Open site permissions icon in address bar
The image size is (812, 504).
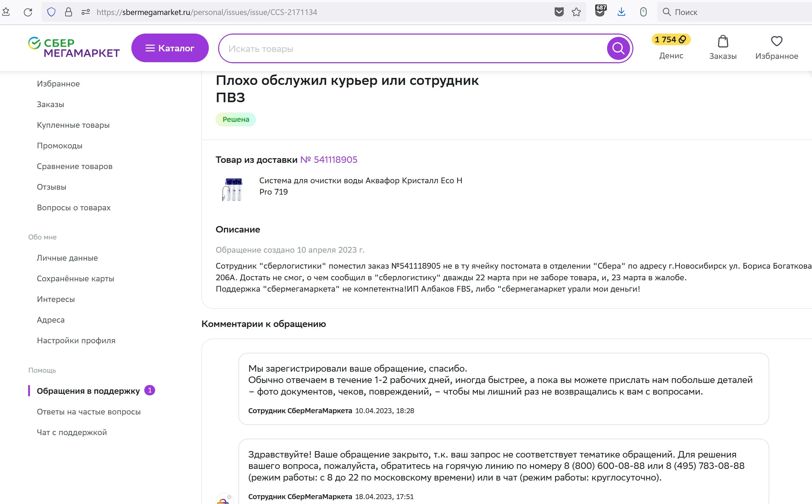click(86, 12)
